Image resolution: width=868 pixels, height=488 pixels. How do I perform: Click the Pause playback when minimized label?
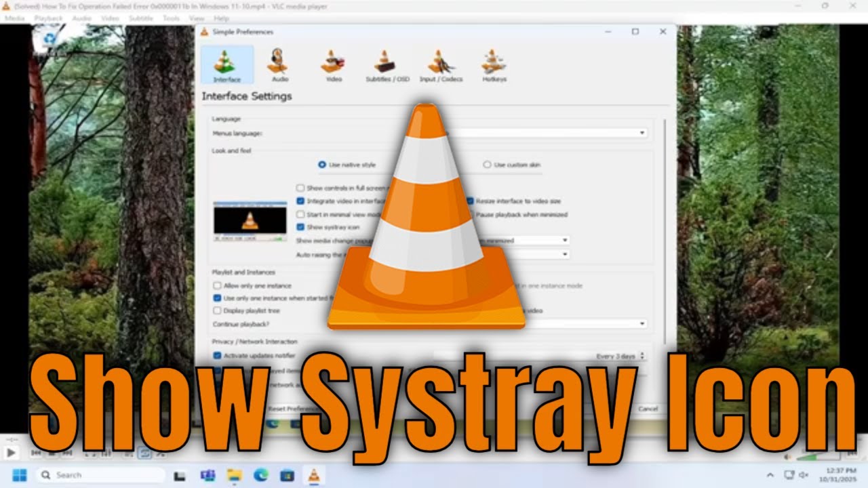(522, 214)
